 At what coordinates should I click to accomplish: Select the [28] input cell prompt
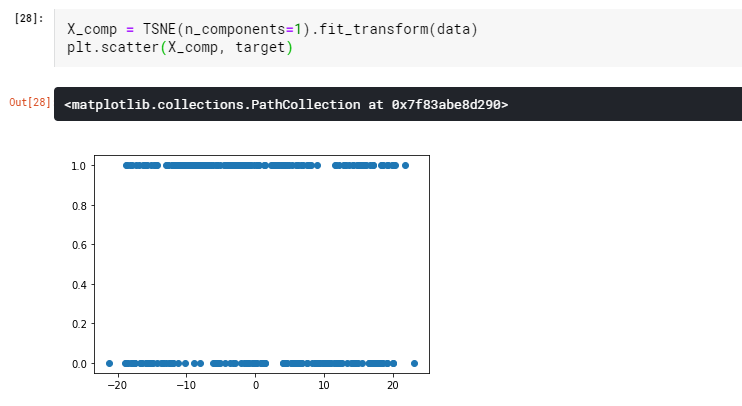coord(29,18)
